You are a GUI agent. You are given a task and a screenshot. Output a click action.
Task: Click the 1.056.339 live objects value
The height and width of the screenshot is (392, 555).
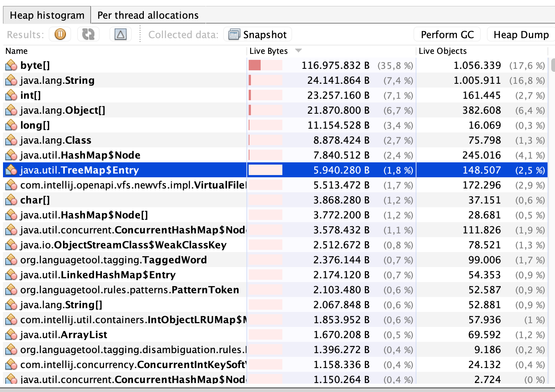coord(477,65)
